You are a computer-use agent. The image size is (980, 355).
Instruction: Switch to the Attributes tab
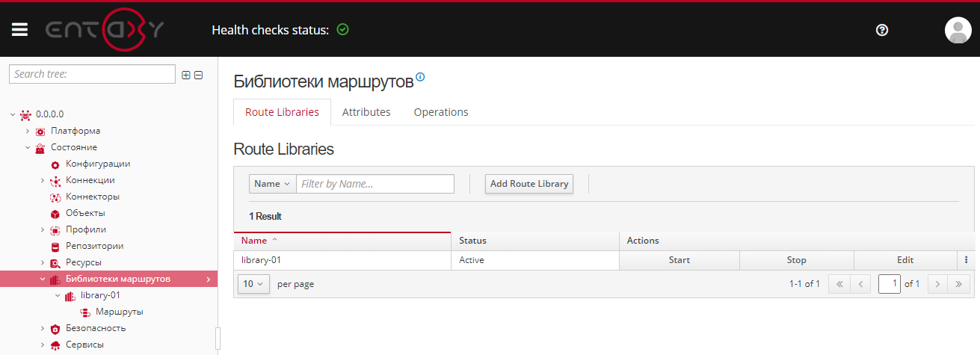(366, 112)
